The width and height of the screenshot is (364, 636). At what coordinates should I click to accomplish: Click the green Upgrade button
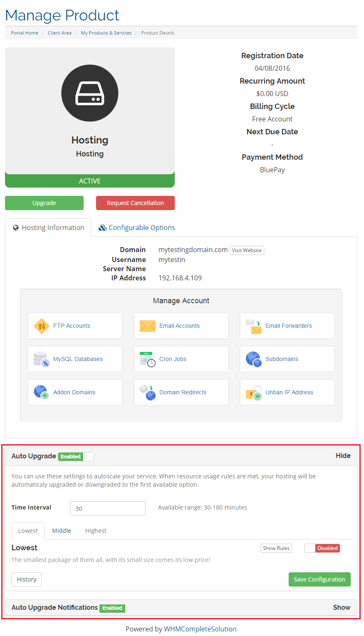click(44, 203)
